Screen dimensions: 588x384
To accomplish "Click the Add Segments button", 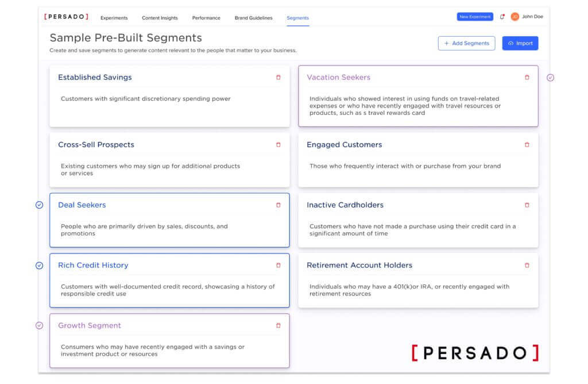I will pos(466,44).
